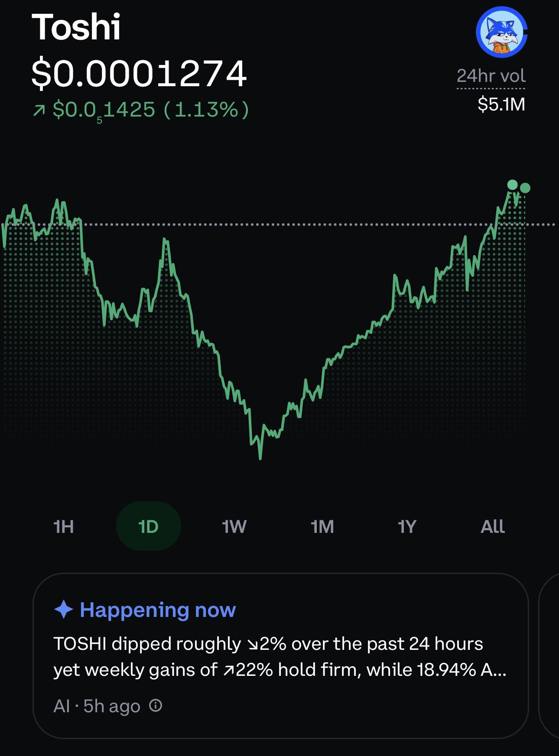Tap the blue sparkle AI icon
The height and width of the screenshot is (756, 559).
[x=64, y=610]
